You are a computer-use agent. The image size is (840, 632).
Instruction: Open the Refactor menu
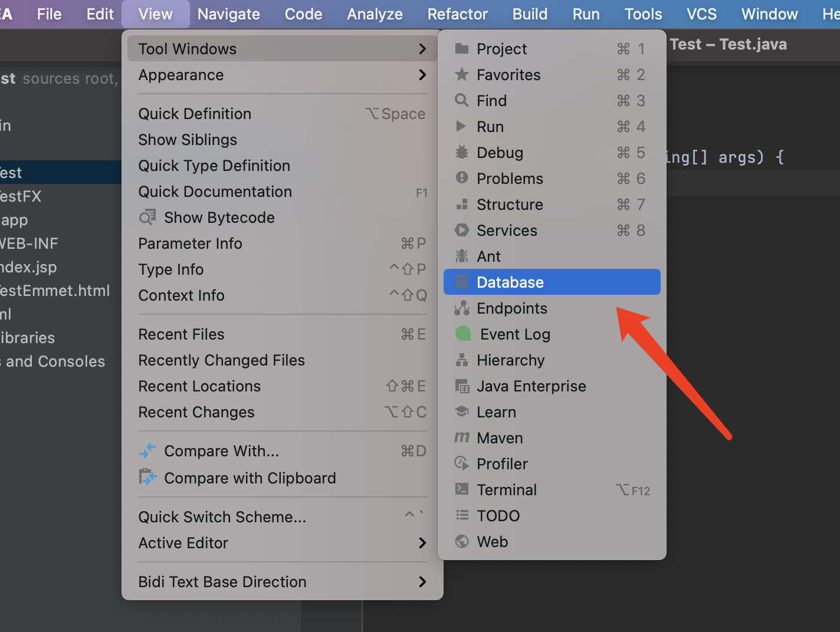point(458,14)
